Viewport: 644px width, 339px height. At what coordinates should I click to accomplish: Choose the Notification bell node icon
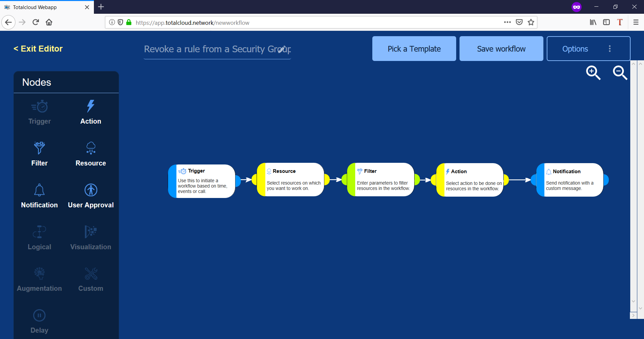tap(39, 190)
